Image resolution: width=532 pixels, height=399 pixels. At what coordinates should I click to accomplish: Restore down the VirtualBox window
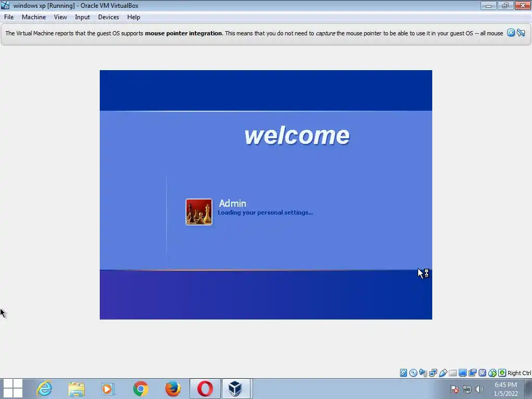click(505, 5)
